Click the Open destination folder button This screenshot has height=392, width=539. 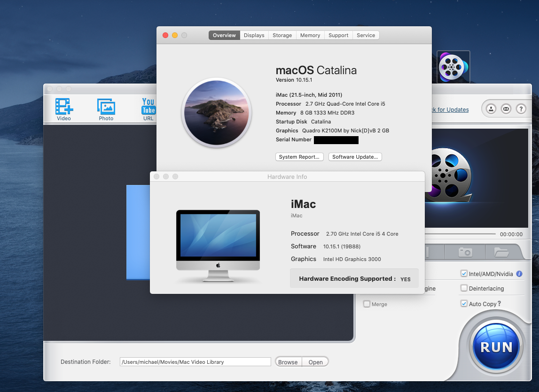pos(316,362)
